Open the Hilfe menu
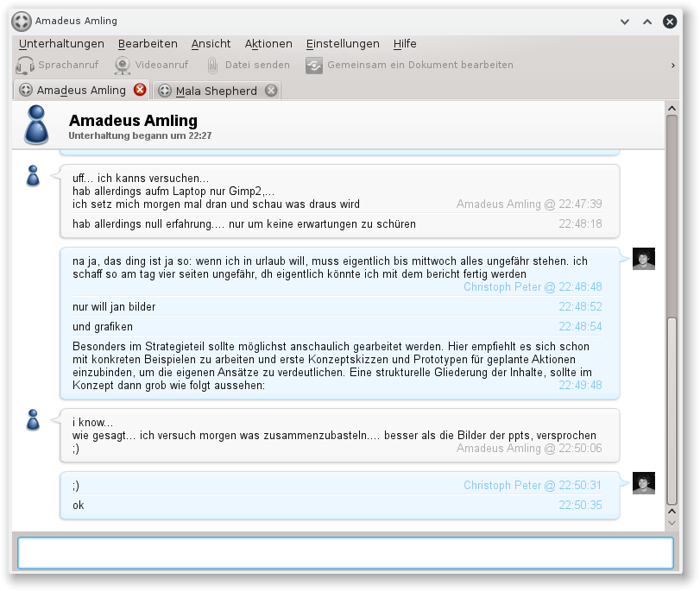700x591 pixels. (405, 44)
